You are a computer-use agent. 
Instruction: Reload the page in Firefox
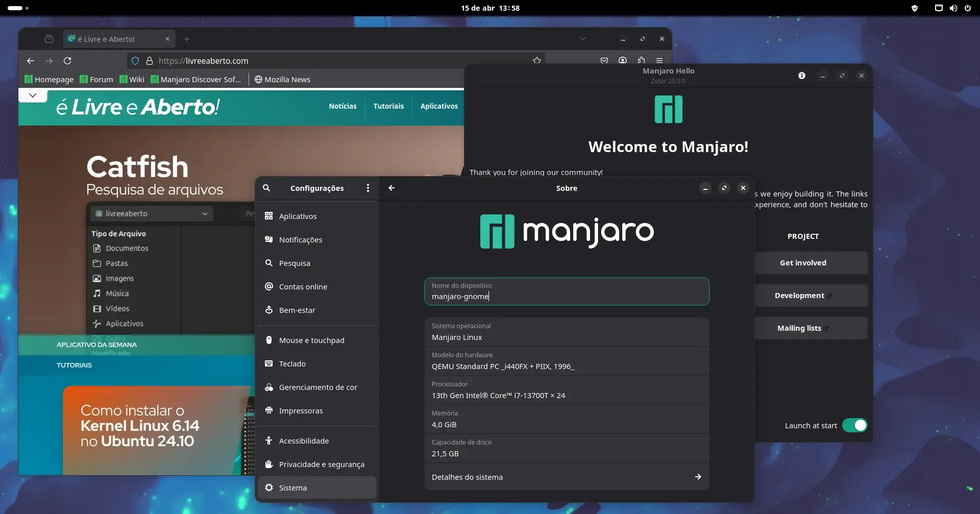[67, 61]
